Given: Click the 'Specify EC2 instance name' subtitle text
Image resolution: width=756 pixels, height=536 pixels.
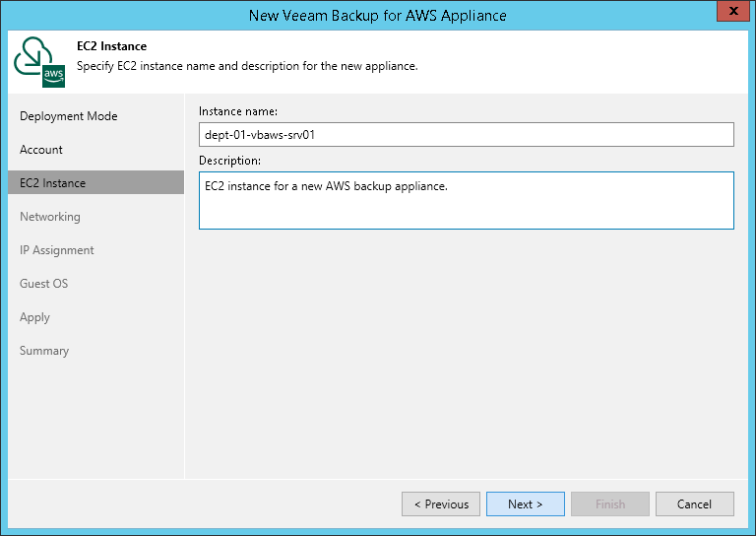Looking at the screenshot, I should pyautogui.click(x=247, y=66).
